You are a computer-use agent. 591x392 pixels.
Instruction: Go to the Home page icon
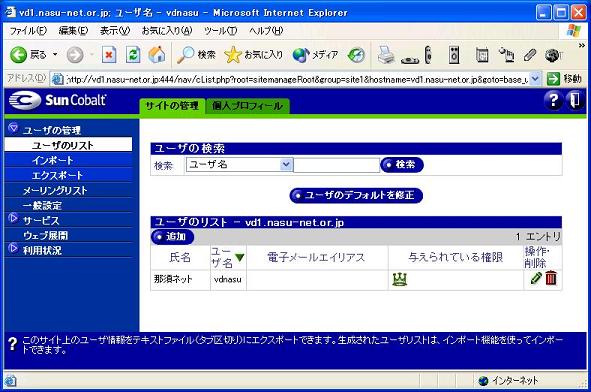click(157, 55)
